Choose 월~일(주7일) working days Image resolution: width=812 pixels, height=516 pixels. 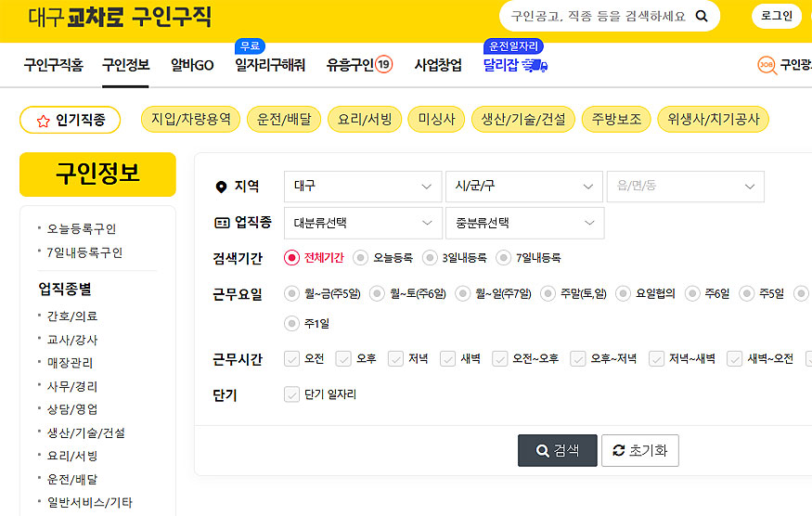tap(462, 294)
